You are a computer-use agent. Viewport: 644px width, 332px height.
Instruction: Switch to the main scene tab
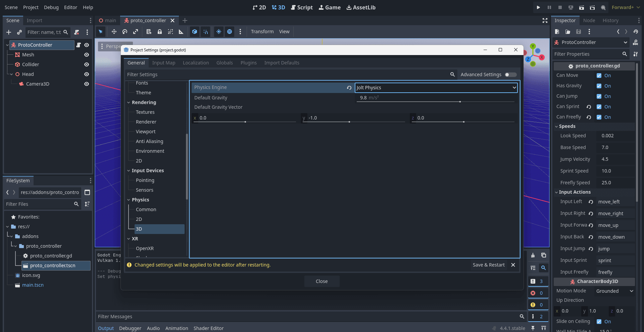(107, 20)
